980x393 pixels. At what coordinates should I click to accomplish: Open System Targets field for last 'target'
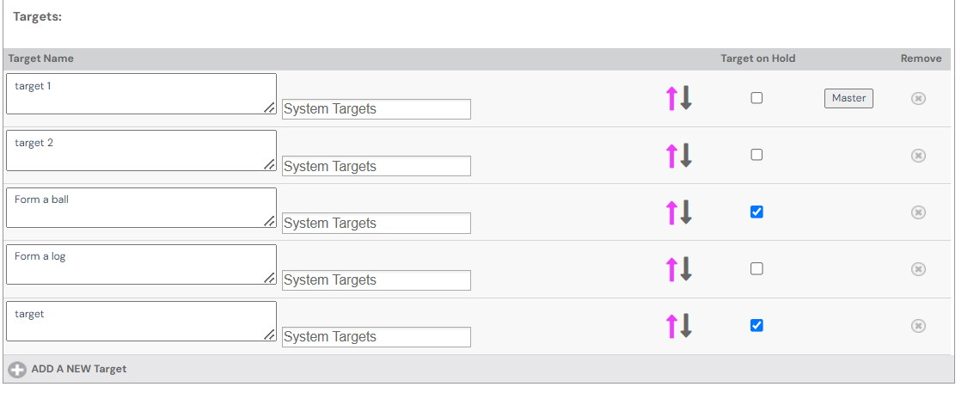[376, 337]
